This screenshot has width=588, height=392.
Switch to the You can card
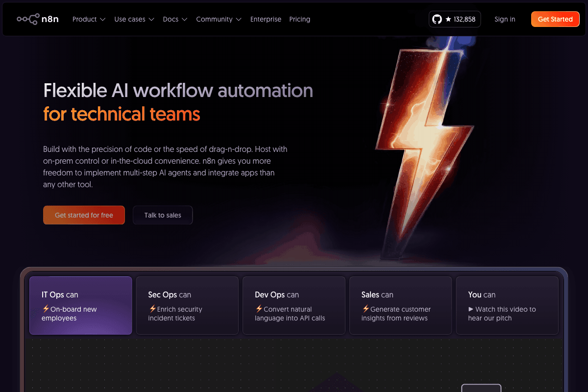tap(507, 305)
